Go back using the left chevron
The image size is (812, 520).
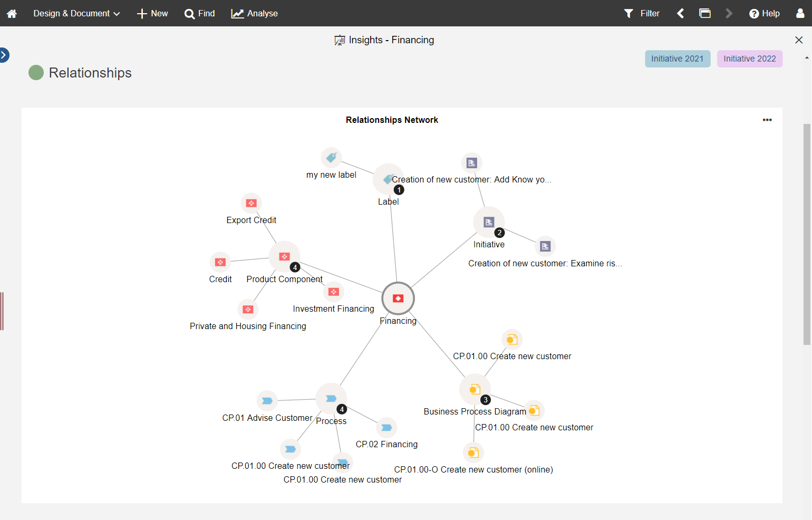point(681,13)
